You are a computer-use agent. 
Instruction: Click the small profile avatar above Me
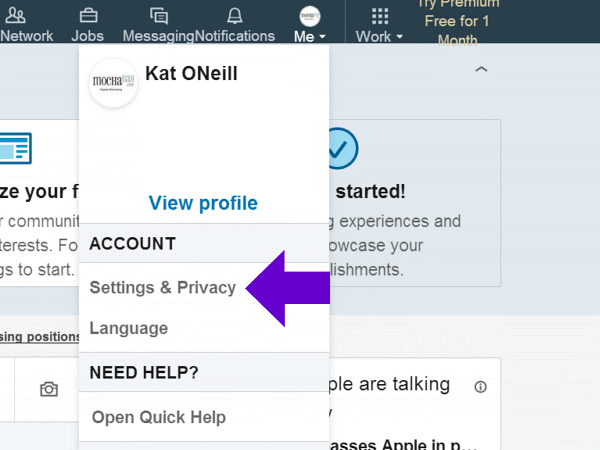(310, 15)
